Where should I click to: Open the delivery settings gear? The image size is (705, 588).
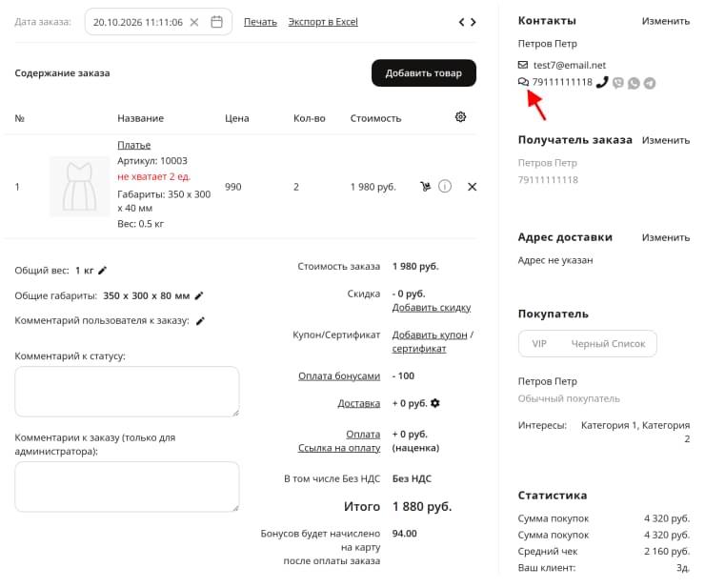434,403
